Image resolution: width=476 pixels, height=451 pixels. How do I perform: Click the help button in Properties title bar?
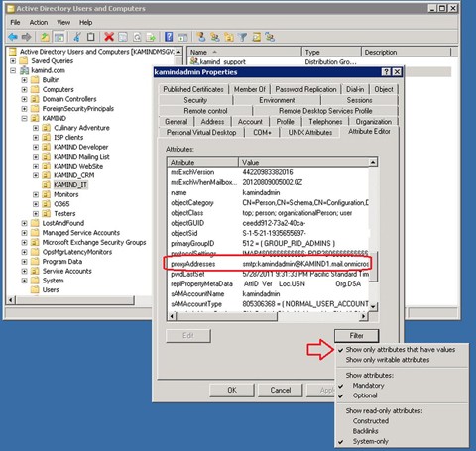pos(386,72)
